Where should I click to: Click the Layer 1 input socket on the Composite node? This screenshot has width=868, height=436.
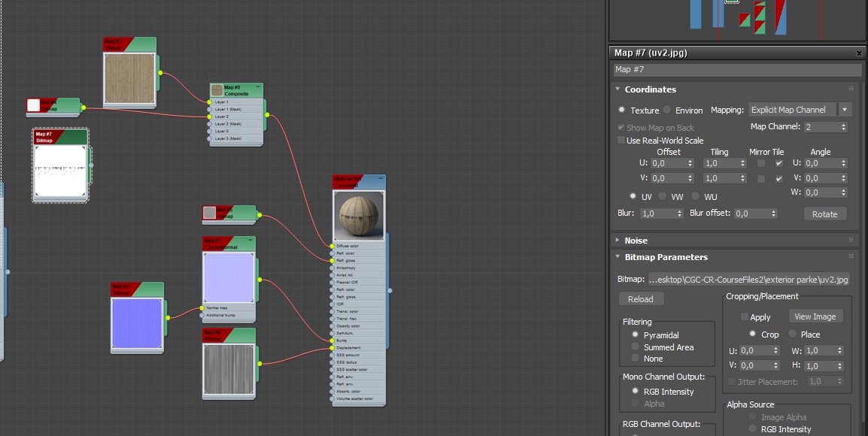[x=208, y=101]
